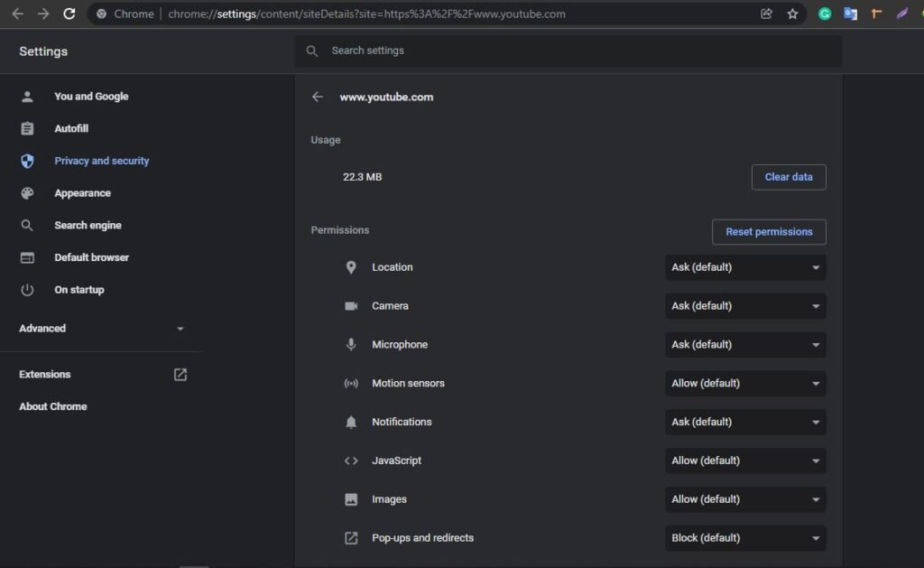The width and height of the screenshot is (924, 568).
Task: Clear data for www.youtube.com
Action: [789, 177]
